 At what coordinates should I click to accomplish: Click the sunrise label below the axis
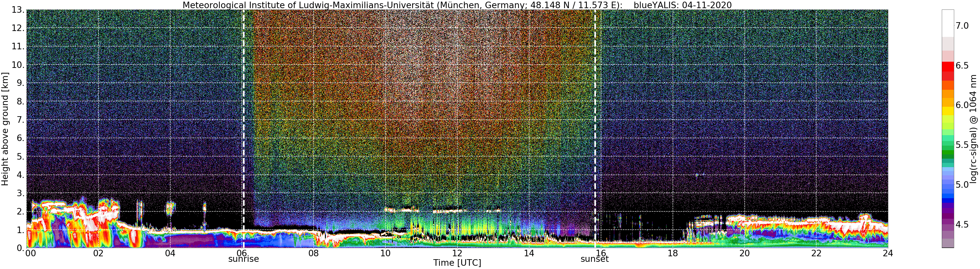244,259
